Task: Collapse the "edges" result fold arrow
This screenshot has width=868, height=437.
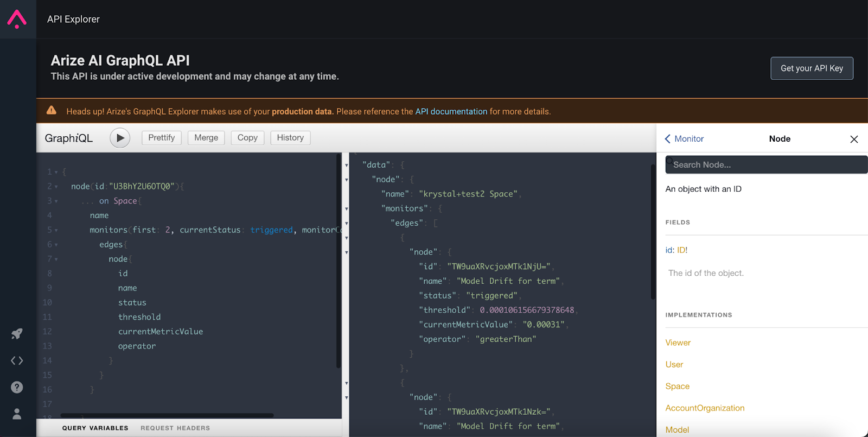Action: (347, 223)
